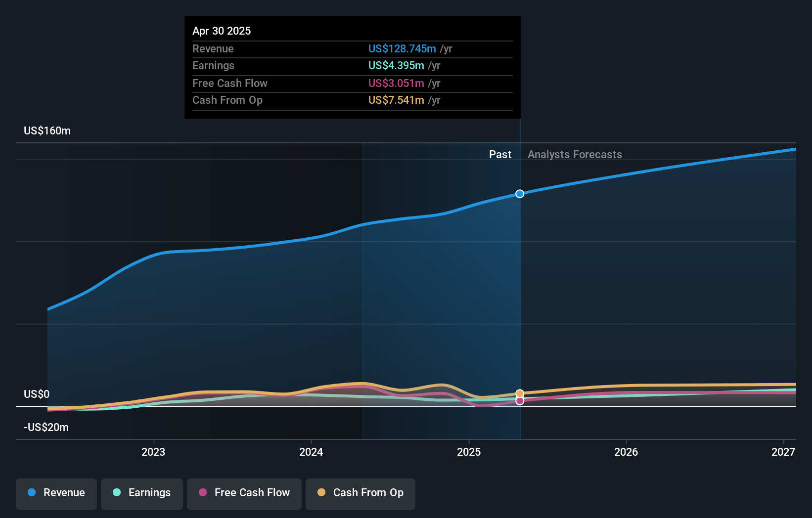Click the Past label on chart
The height and width of the screenshot is (518, 812).
500,155
